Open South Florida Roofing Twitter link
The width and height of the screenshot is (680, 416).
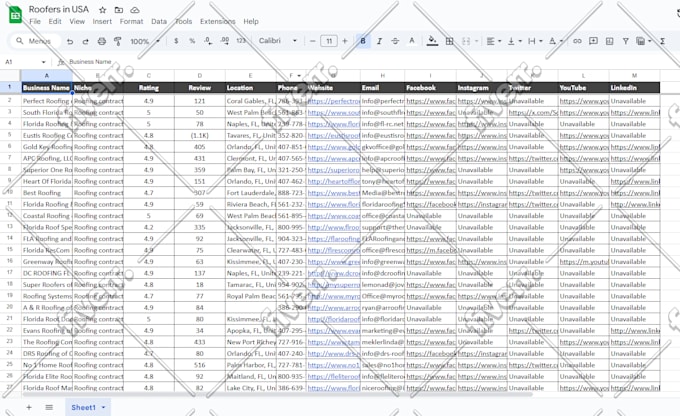point(533,112)
